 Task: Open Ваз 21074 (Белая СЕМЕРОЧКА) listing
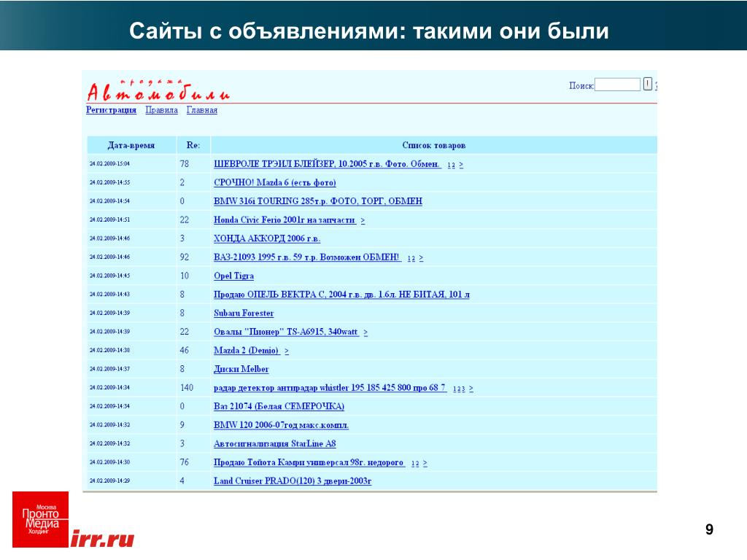click(x=279, y=406)
